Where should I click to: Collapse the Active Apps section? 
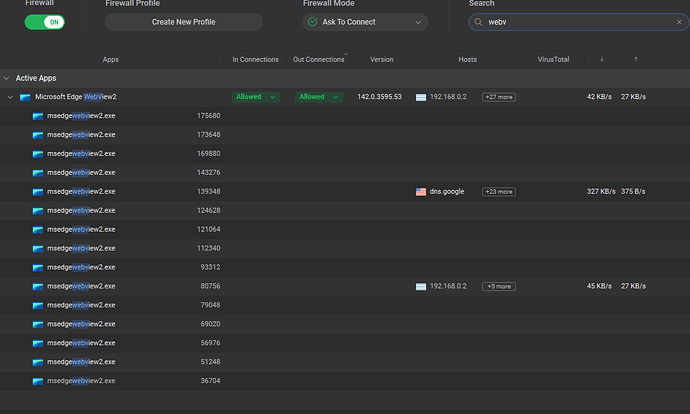7,78
